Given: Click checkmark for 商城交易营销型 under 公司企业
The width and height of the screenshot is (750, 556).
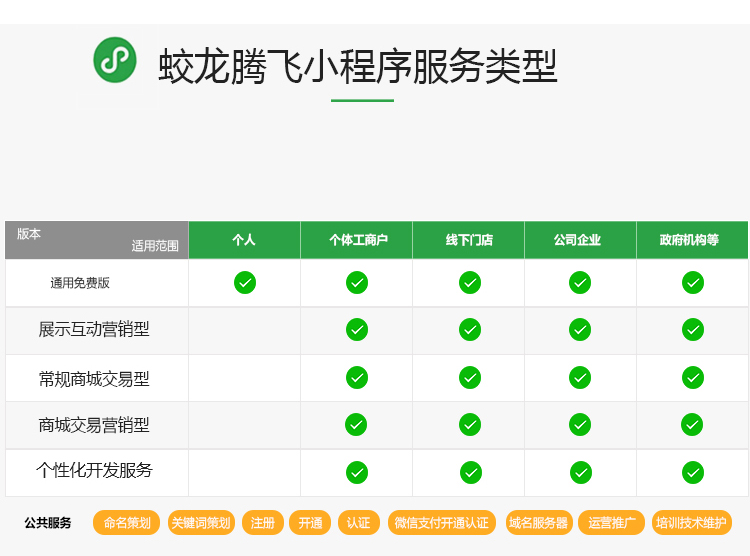Looking at the screenshot, I should tap(580, 424).
